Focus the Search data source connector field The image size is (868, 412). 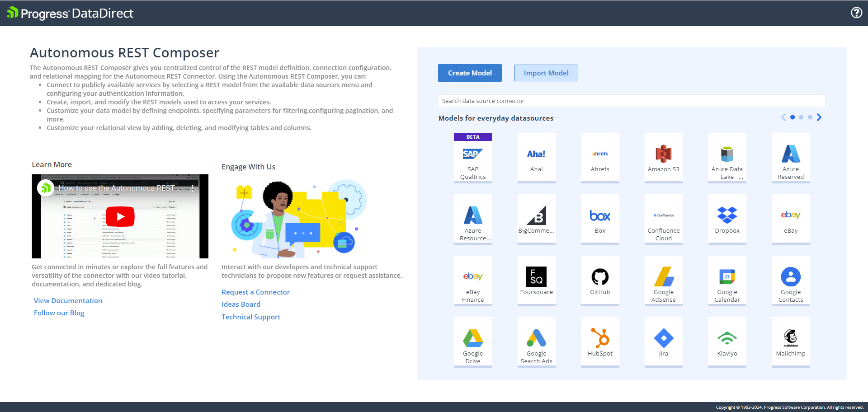coord(632,101)
